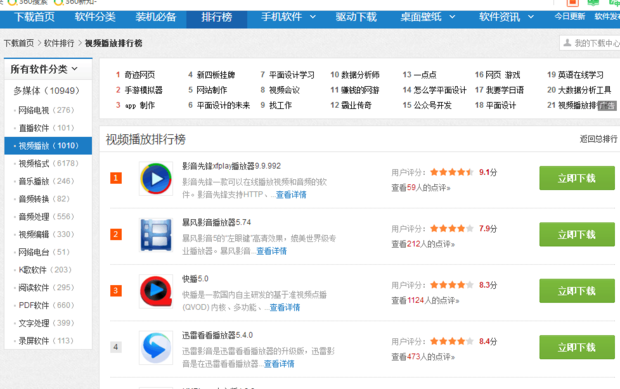
Task: Open the 驱动下载 nav item
Action: pos(356,17)
